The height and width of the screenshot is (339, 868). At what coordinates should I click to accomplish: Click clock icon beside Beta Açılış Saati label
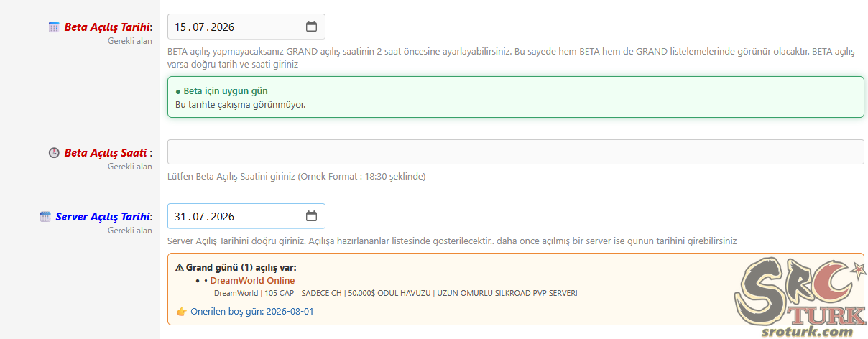click(54, 153)
